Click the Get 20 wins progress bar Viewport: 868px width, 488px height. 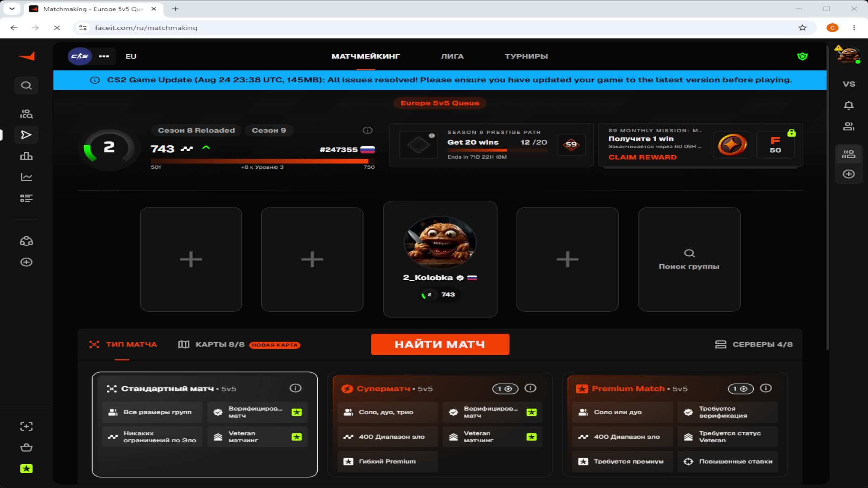(497, 150)
